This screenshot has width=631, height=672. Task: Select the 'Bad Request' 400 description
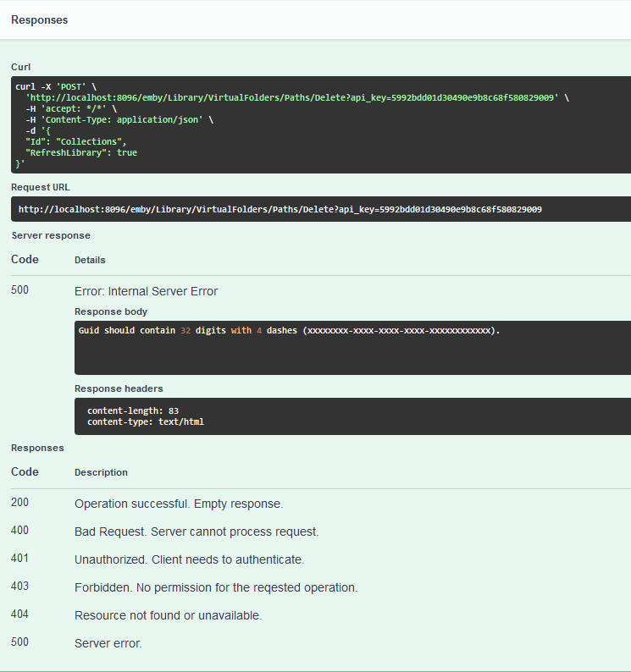(196, 532)
